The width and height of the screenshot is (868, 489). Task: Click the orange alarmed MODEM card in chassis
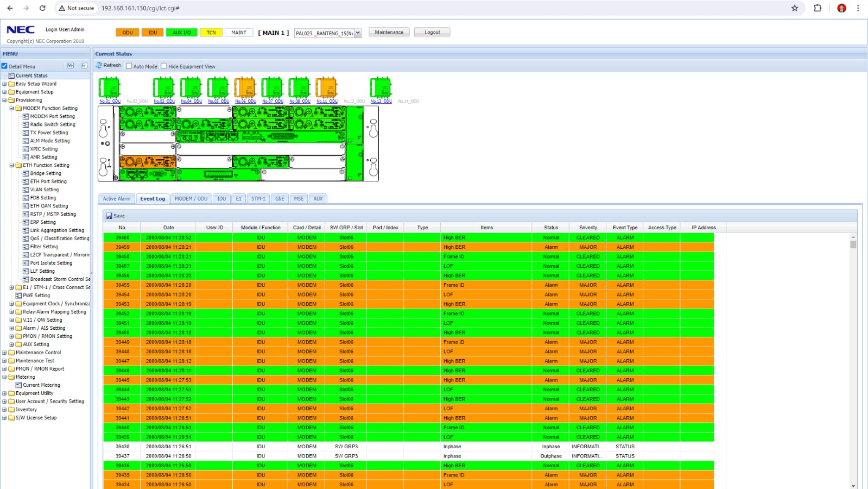coord(148,162)
